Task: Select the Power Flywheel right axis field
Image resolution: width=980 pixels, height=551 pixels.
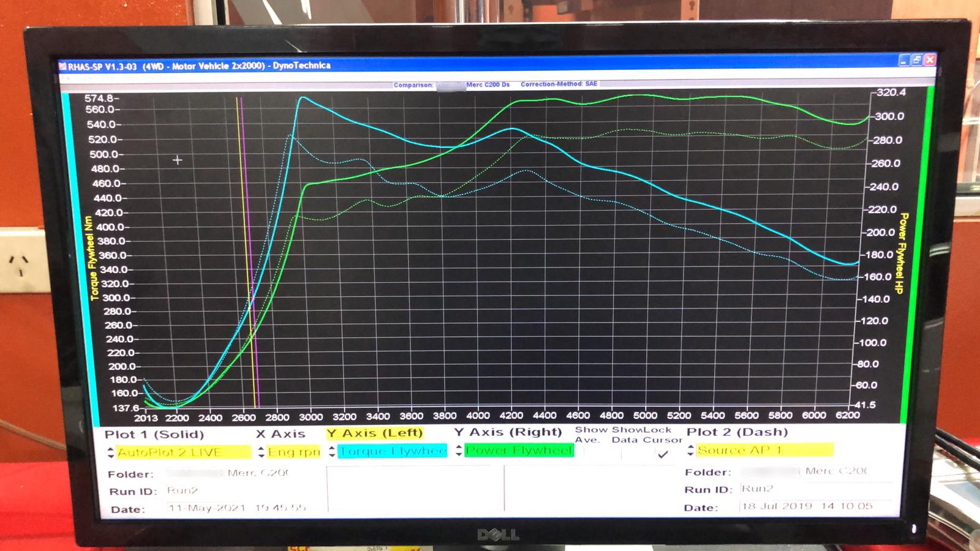Action: tap(519, 451)
